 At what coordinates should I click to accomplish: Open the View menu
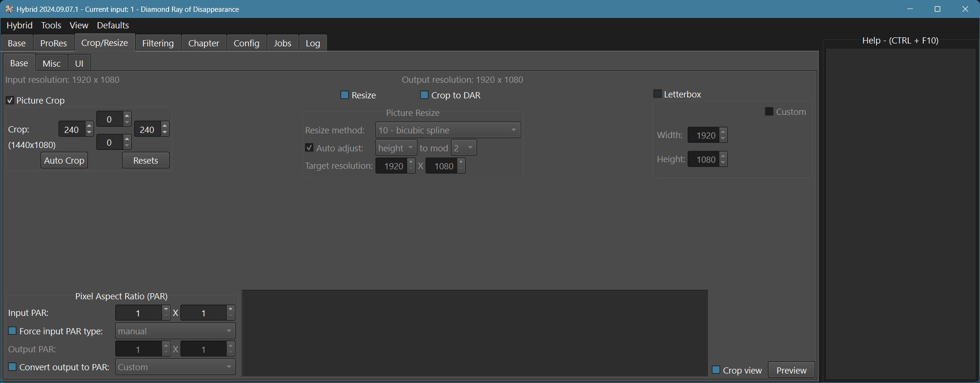point(79,25)
